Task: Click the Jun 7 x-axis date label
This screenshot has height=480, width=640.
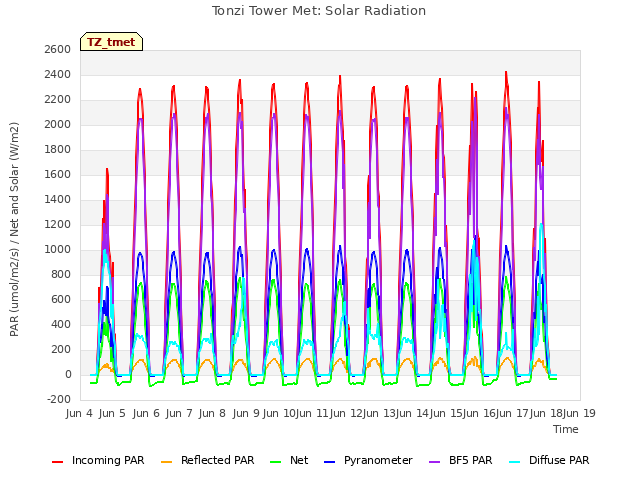Action: (179, 413)
